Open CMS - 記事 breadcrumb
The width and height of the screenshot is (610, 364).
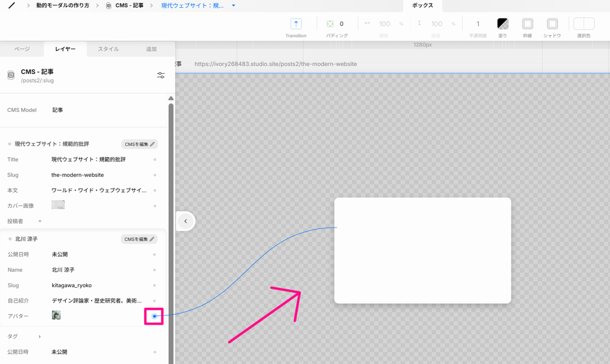(129, 5)
